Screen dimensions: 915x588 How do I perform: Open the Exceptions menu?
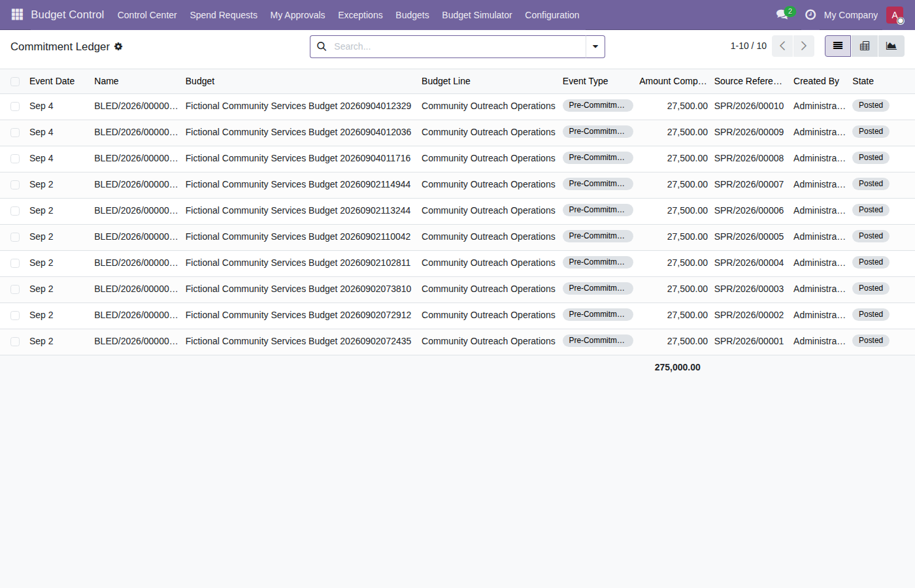(360, 15)
